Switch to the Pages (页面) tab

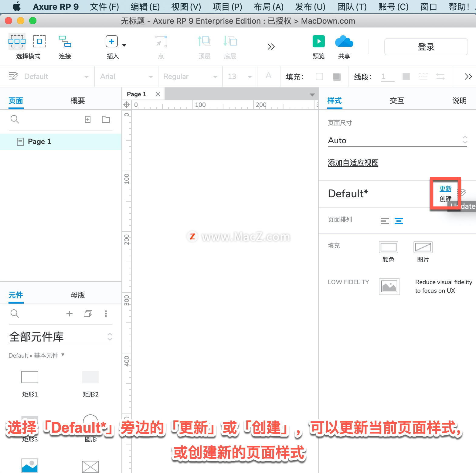(16, 100)
